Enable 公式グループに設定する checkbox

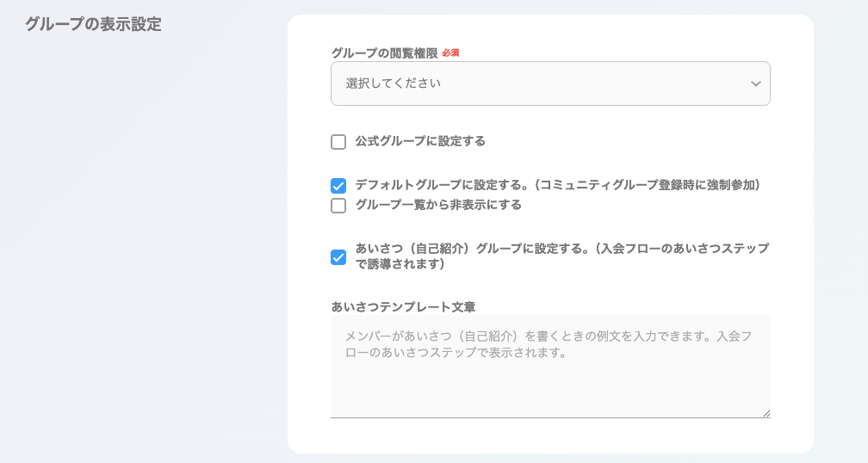click(x=338, y=142)
